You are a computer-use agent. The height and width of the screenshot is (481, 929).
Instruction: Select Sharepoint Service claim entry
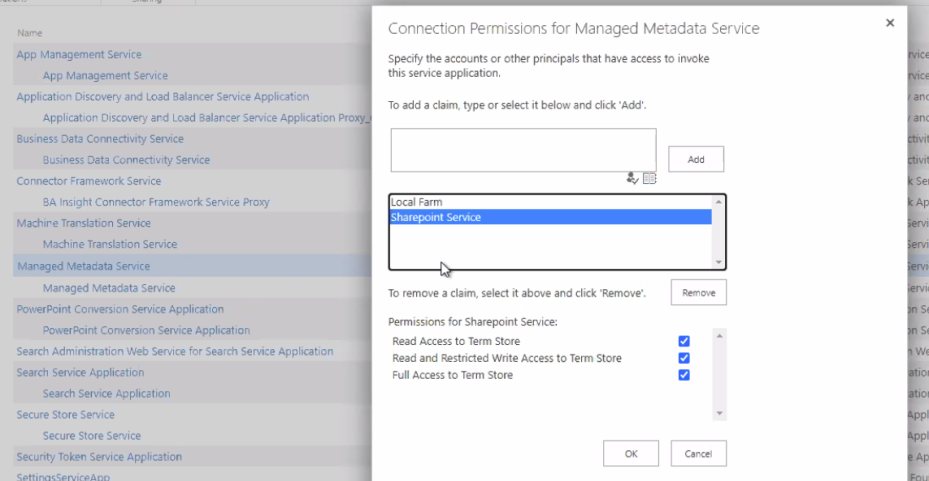[x=436, y=217]
